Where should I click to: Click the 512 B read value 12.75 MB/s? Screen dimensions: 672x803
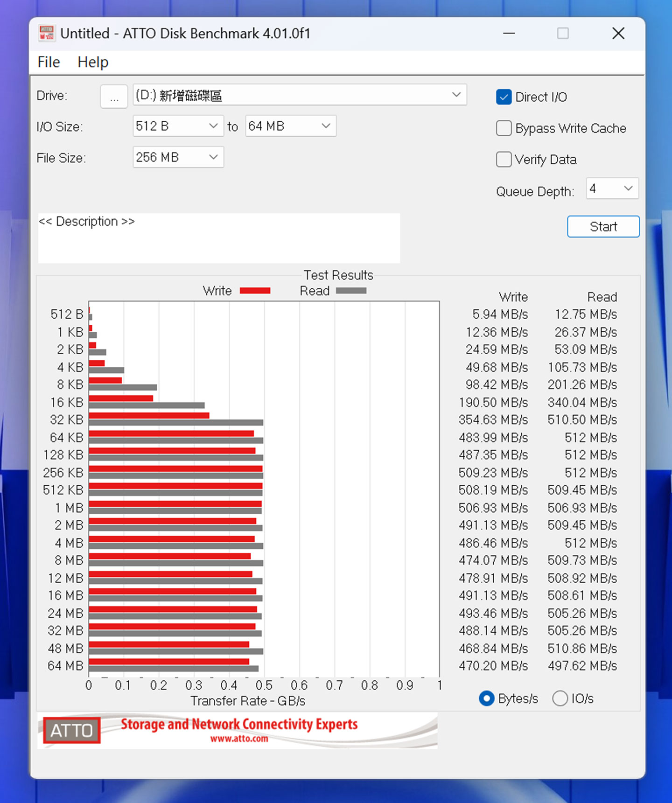tap(586, 314)
